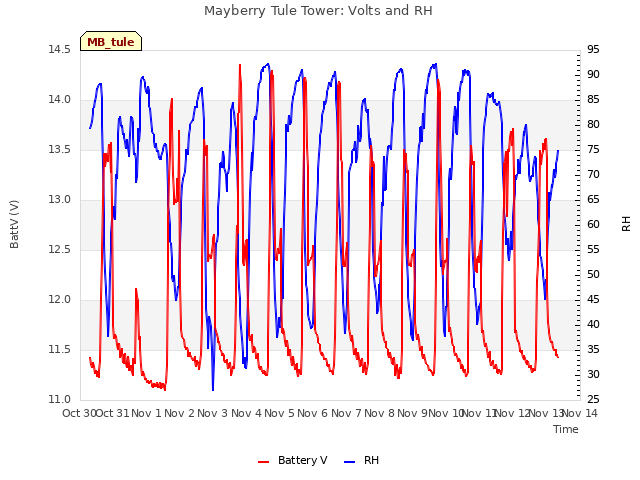
Task: Click the blue RH legend swatch
Action: [x=350, y=461]
